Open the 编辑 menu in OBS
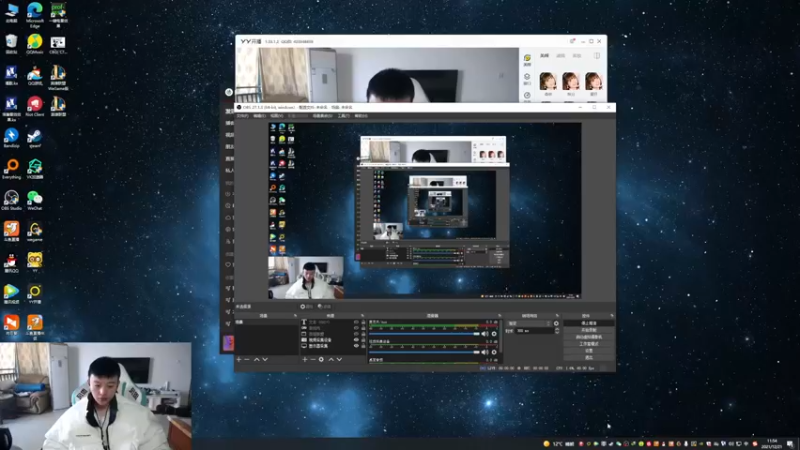This screenshot has height=450, width=800. pyautogui.click(x=259, y=116)
